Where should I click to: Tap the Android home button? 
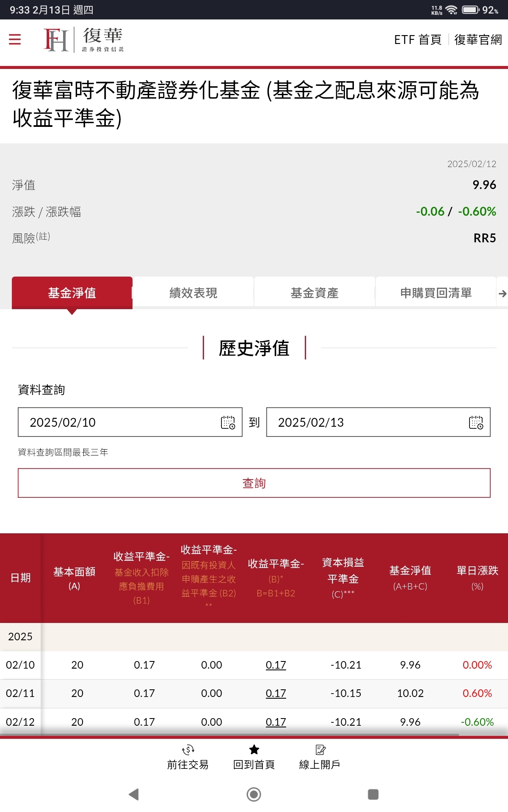coord(254,794)
